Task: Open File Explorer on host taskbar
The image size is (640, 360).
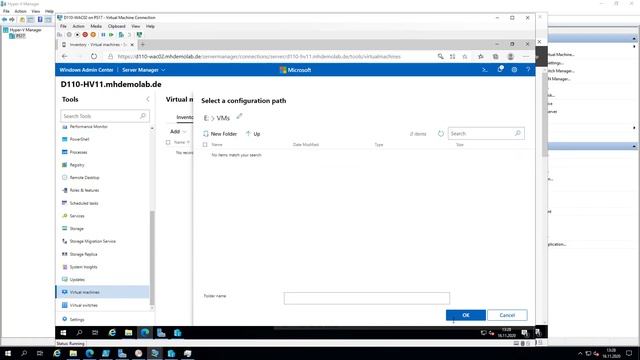Action: [73, 353]
